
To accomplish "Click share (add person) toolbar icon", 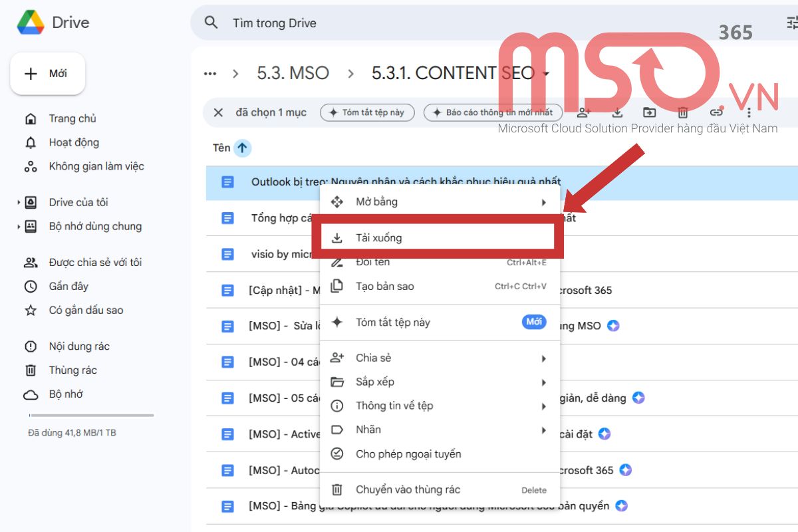I will tap(584, 112).
